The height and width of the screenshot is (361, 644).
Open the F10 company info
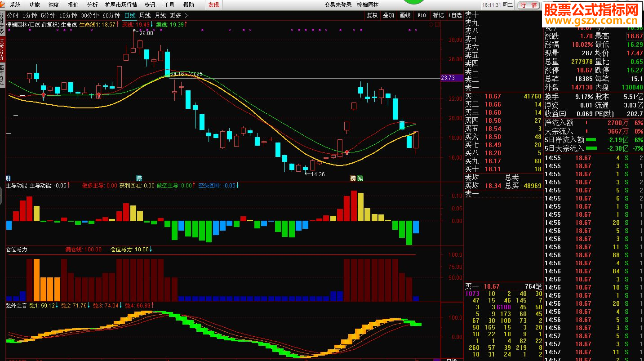[422, 15]
